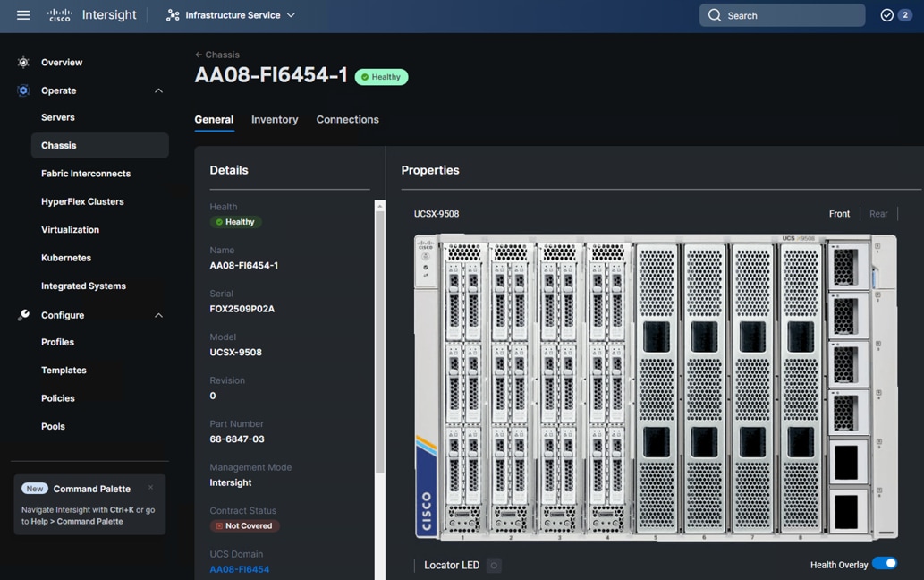Screen dimensions: 924x580
Task: Click the Healthy status badge in header
Action: pyautogui.click(x=381, y=77)
